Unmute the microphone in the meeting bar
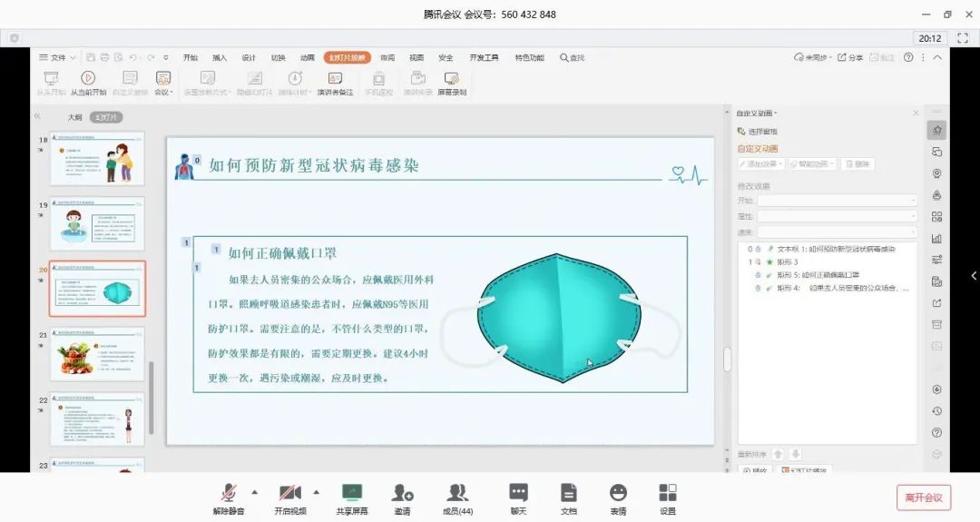This screenshot has width=980, height=522. point(230,494)
